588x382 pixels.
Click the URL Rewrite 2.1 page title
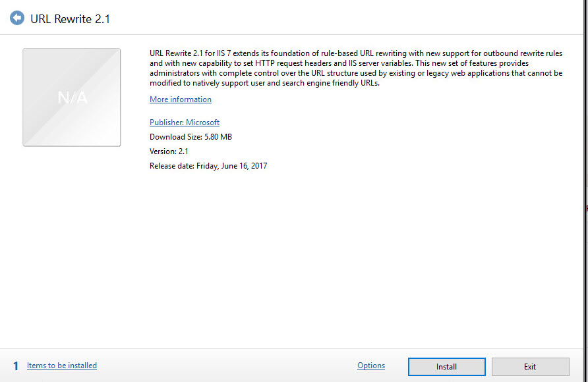[71, 19]
